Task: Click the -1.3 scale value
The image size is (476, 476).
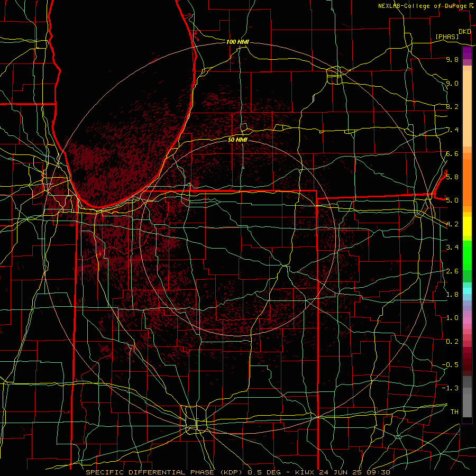Action: (450, 388)
